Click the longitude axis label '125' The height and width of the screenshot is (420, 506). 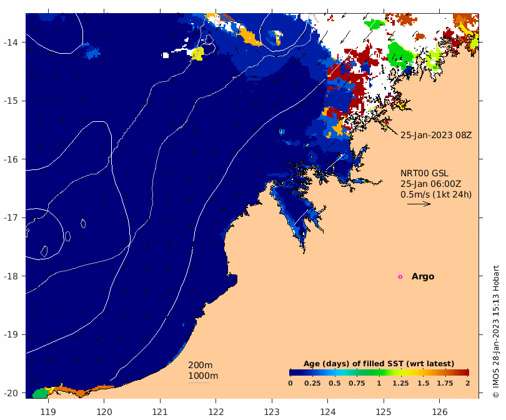pos(384,412)
